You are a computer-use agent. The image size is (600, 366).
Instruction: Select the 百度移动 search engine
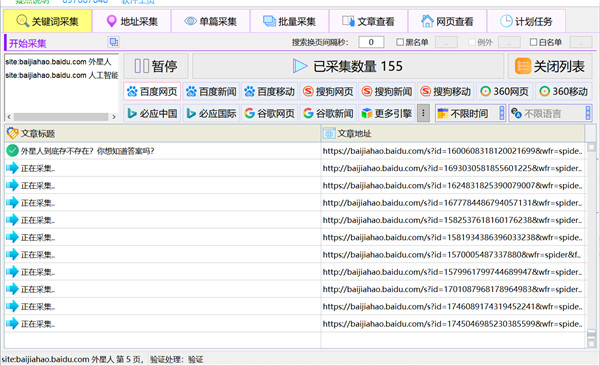[270, 92]
